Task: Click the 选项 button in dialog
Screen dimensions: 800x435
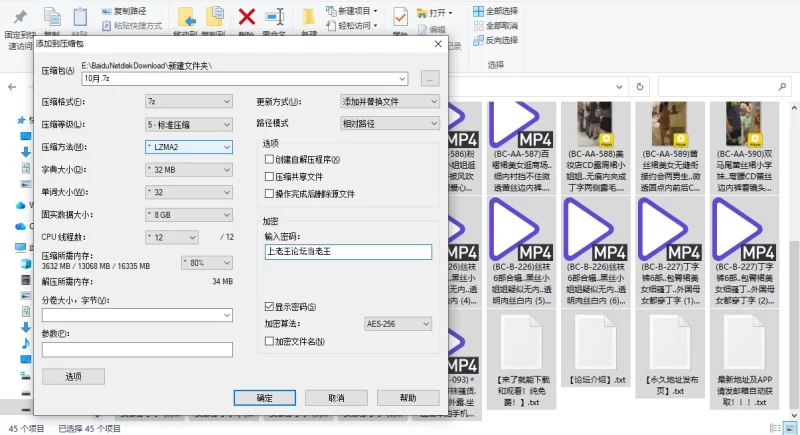Action: pos(73,376)
